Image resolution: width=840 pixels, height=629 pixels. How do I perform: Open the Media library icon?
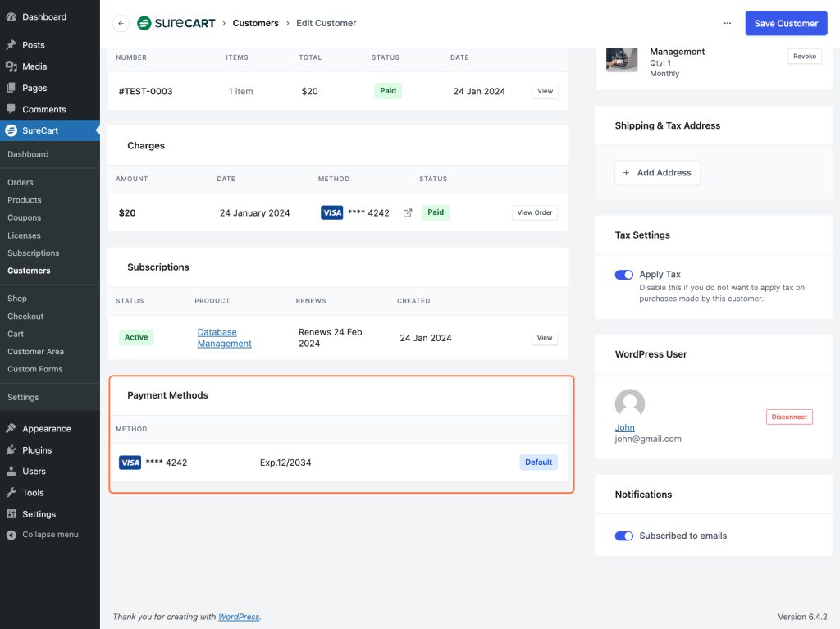[x=13, y=66]
